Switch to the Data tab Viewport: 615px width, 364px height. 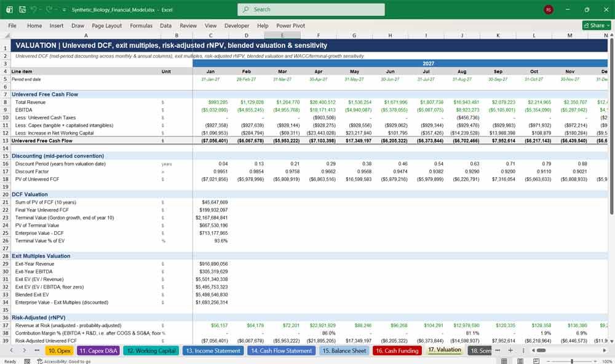coord(165,25)
